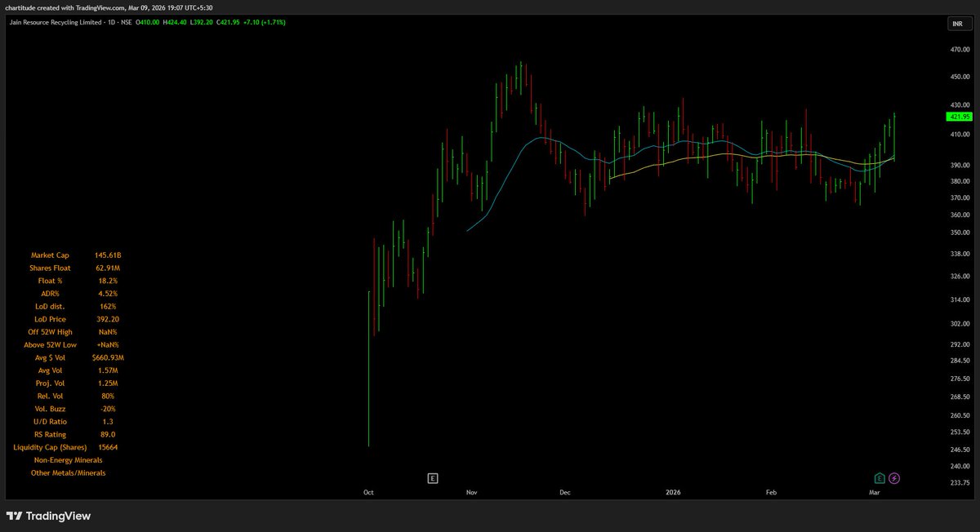Click the Oct label on the time axis

368,492
